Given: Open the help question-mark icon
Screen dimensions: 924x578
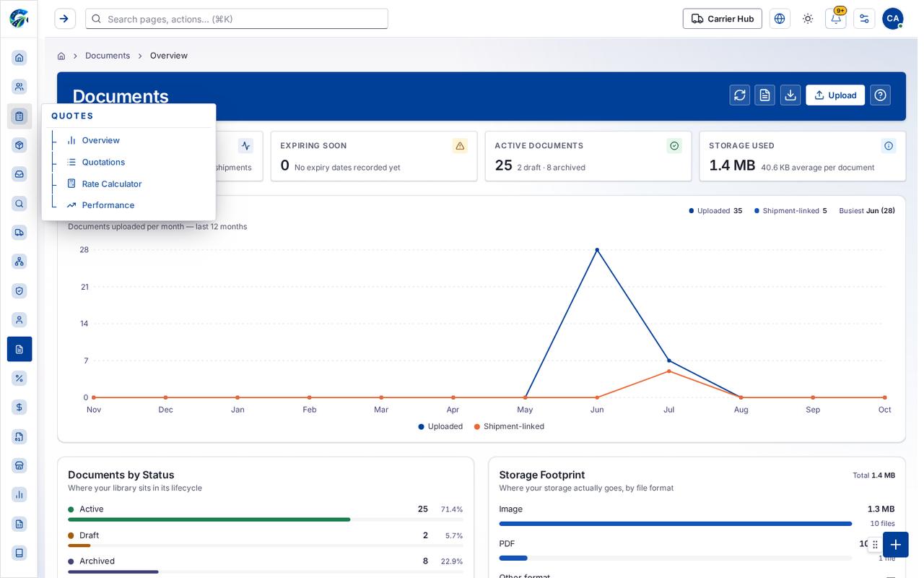Looking at the screenshot, I should pos(880,95).
